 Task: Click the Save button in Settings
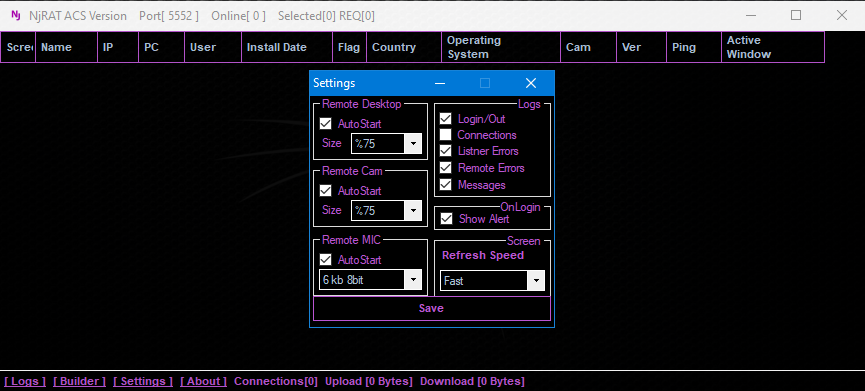(431, 308)
